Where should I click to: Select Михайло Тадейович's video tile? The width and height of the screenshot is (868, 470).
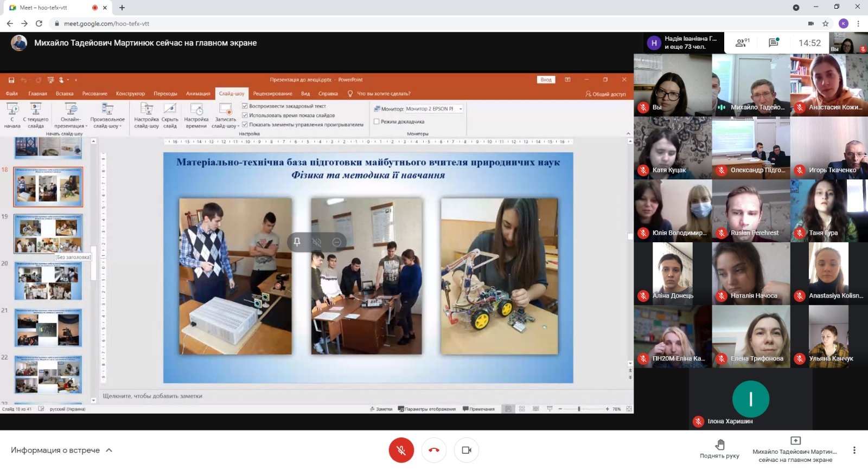(x=751, y=85)
